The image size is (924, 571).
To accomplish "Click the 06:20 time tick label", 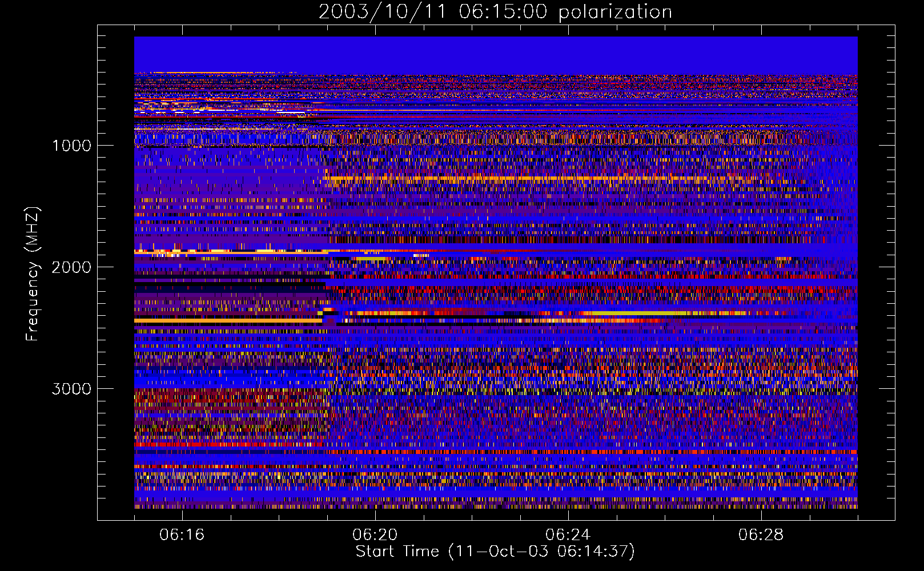I will (375, 534).
